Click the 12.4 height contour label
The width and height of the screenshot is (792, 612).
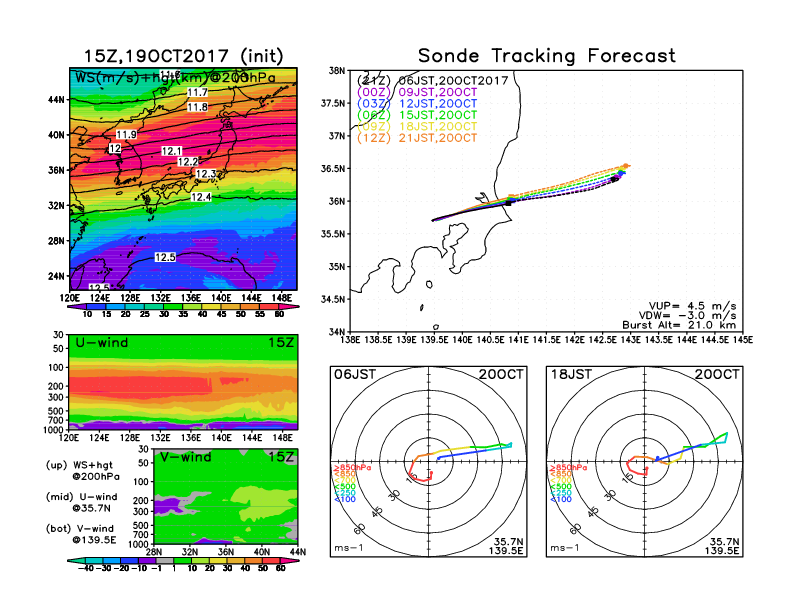point(201,197)
